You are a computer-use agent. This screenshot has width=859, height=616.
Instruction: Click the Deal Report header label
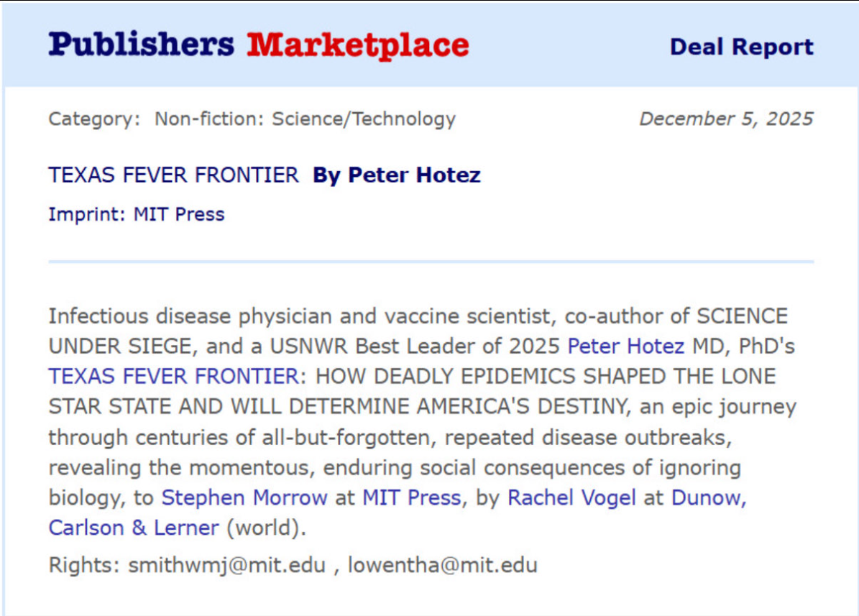[x=741, y=47]
